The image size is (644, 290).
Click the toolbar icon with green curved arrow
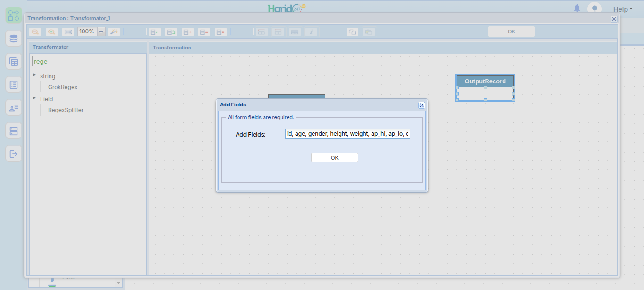[171, 32]
